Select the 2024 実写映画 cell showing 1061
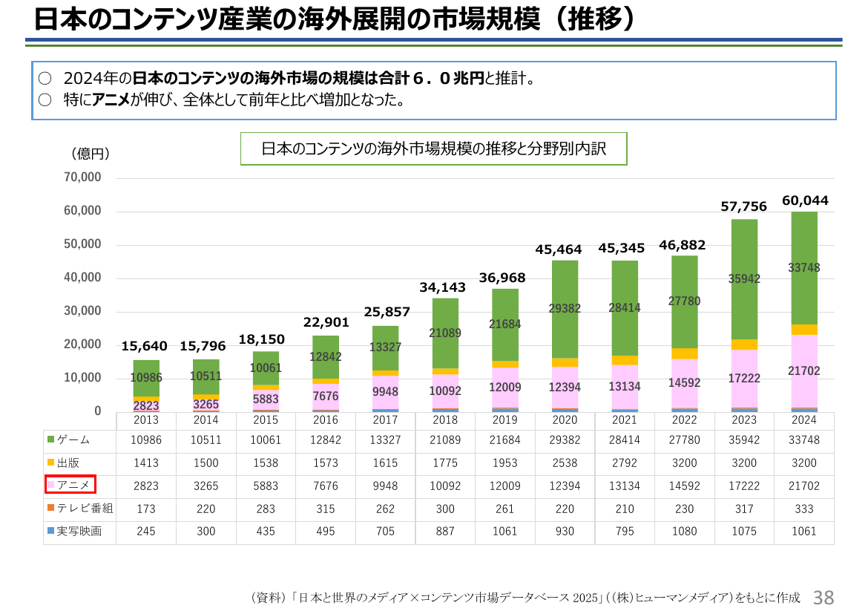The height and width of the screenshot is (614, 868). pos(803,531)
